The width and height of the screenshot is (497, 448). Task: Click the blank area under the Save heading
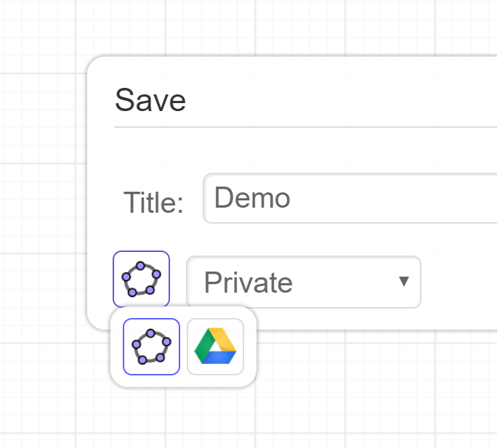pyautogui.click(x=291, y=150)
